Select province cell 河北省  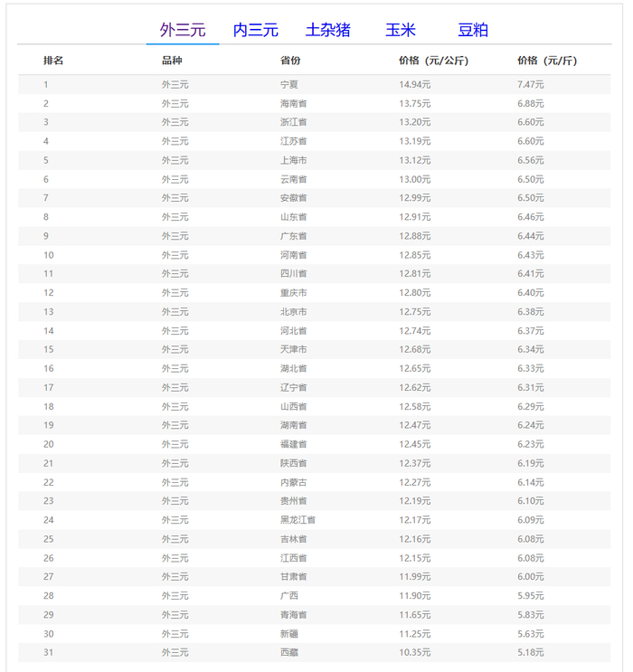tap(294, 330)
